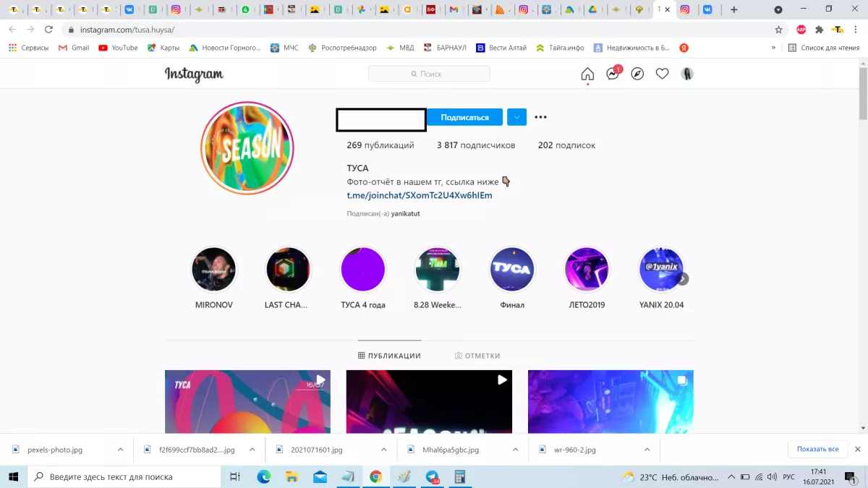Open the weather widget showing 23°C

(x=671, y=477)
